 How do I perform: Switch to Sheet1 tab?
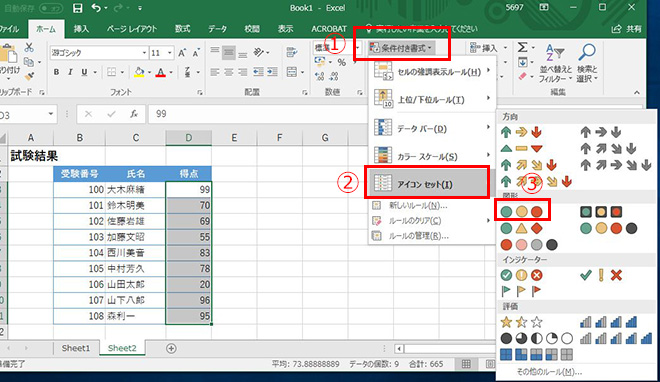(x=76, y=348)
